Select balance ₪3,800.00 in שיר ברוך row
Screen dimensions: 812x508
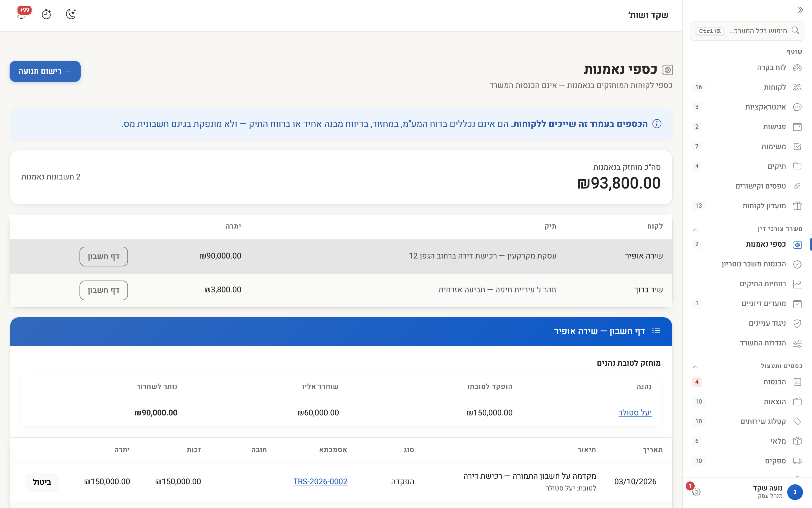coord(223,290)
